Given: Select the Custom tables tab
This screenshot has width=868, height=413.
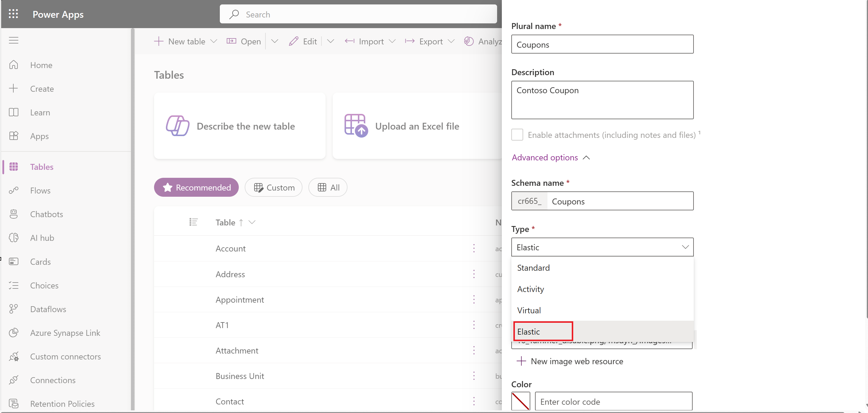Looking at the screenshot, I should coord(273,188).
